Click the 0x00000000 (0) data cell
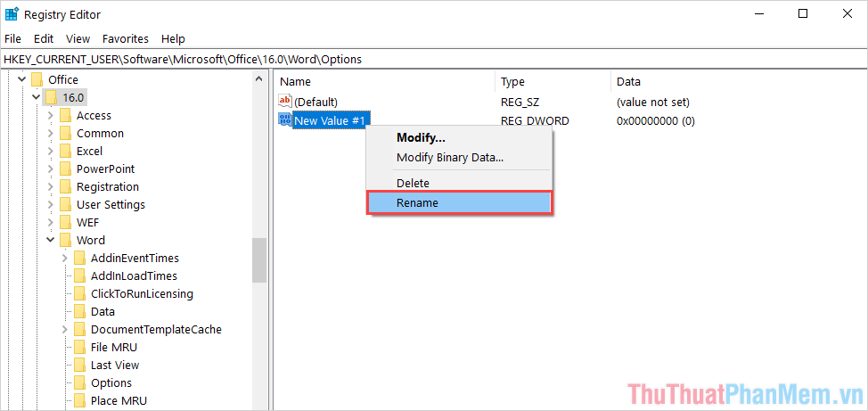The height and width of the screenshot is (411, 868). (x=655, y=120)
